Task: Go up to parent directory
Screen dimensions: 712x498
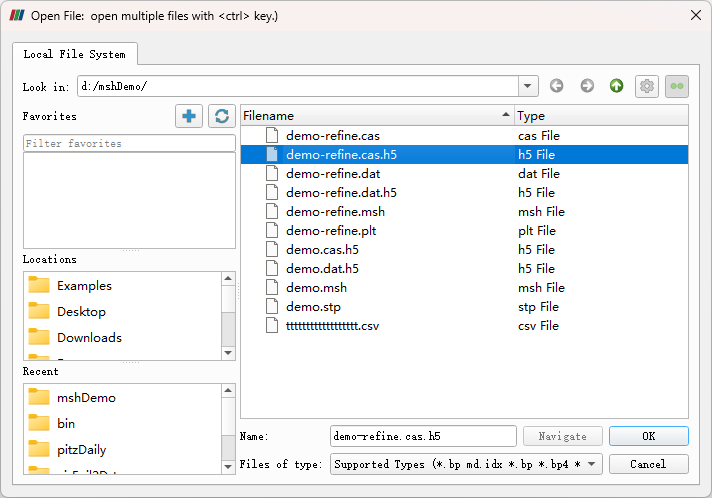Action: (617, 86)
